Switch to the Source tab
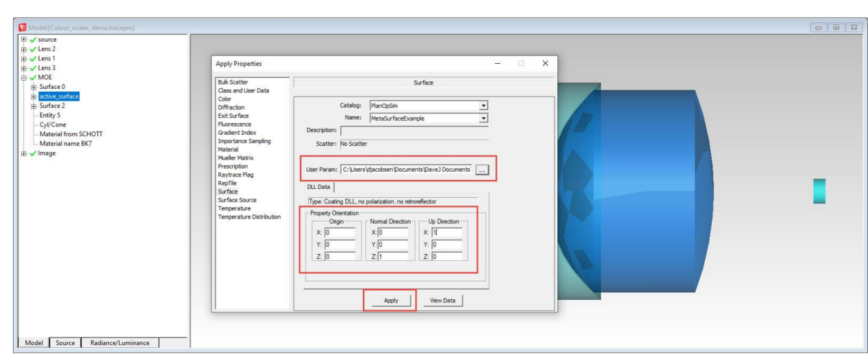 click(x=65, y=343)
